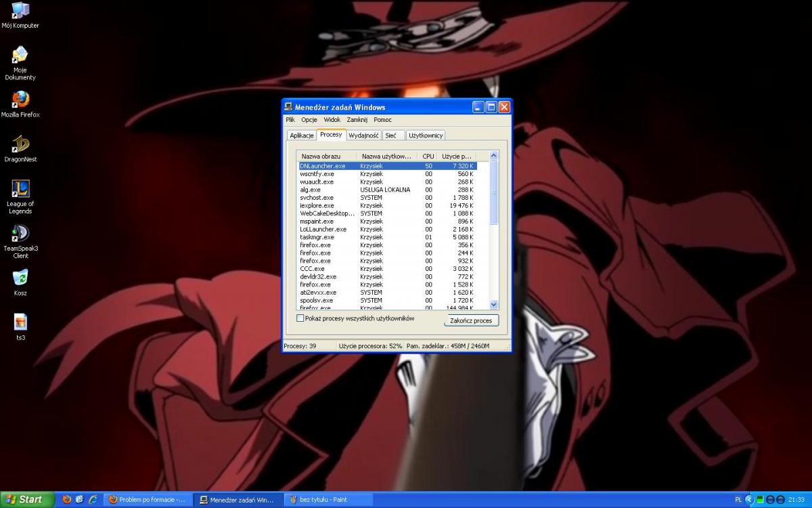Enable Pokaż procesy wszystkich użytkowników checkbox
812x508 pixels.
(x=300, y=318)
